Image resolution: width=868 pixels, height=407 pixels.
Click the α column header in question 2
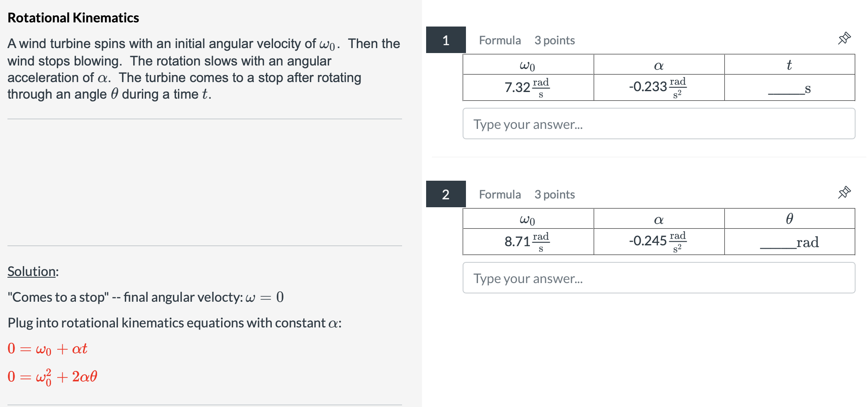[658, 219]
